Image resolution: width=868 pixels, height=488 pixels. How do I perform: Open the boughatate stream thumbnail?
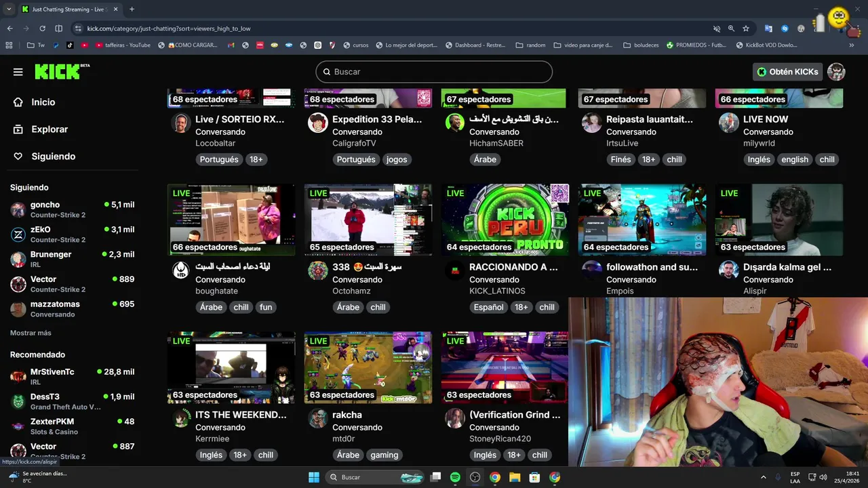click(x=231, y=220)
